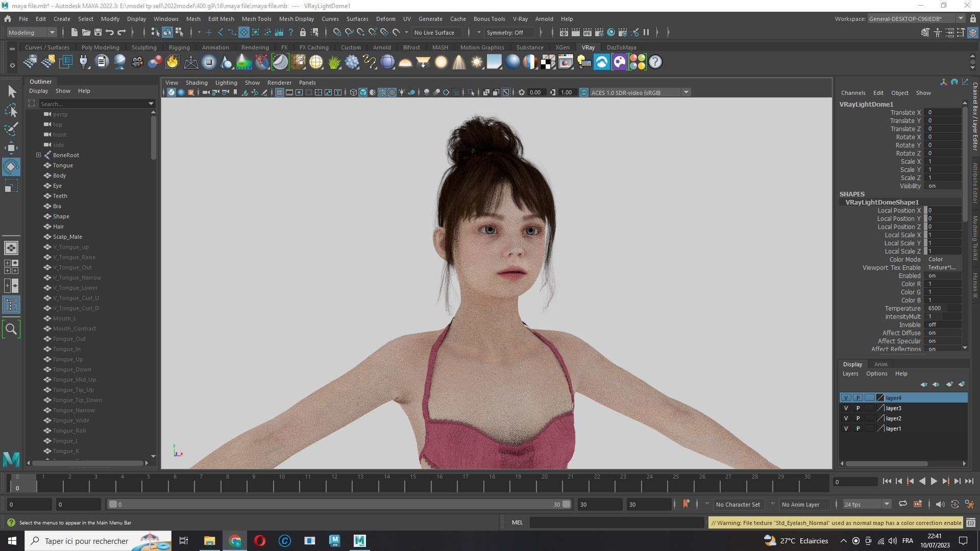Open Outliner Display menu
Image resolution: width=980 pixels, height=551 pixels.
(x=38, y=91)
